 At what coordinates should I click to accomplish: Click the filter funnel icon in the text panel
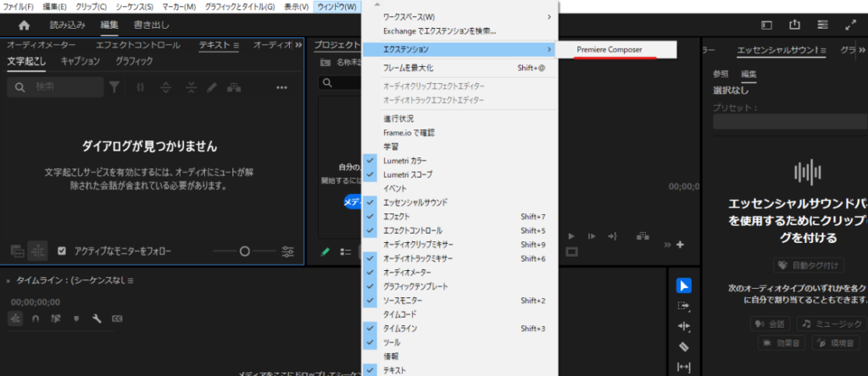[x=114, y=86]
